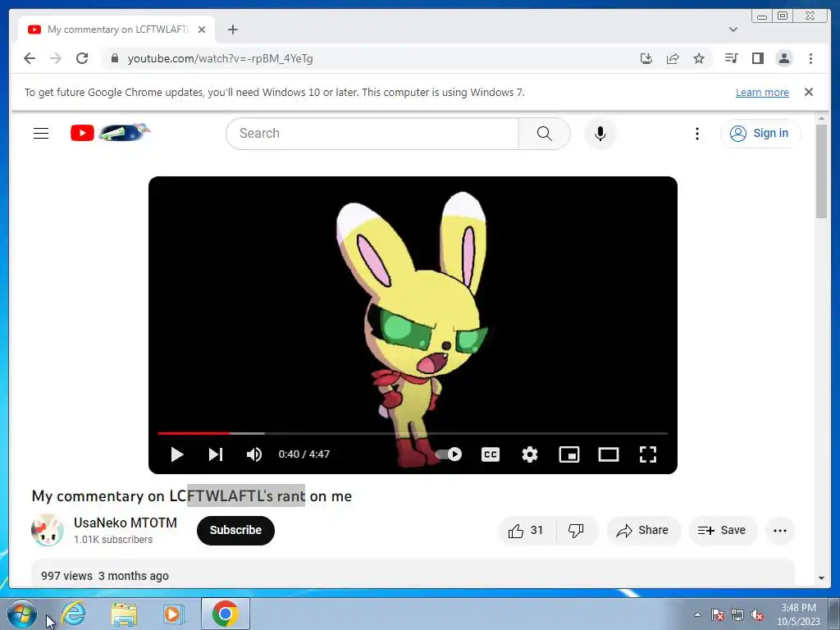Image resolution: width=840 pixels, height=630 pixels.
Task: Play the video
Action: [177, 454]
